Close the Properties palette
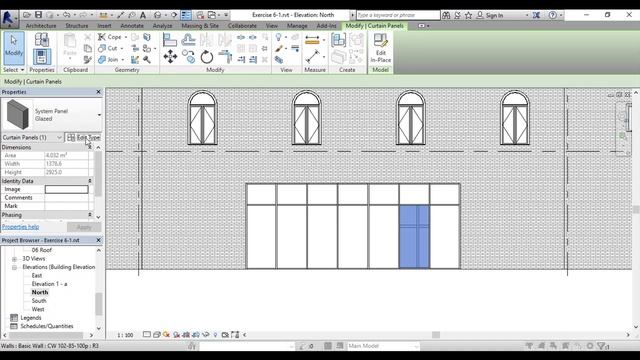The width and height of the screenshot is (640, 360). tap(98, 92)
